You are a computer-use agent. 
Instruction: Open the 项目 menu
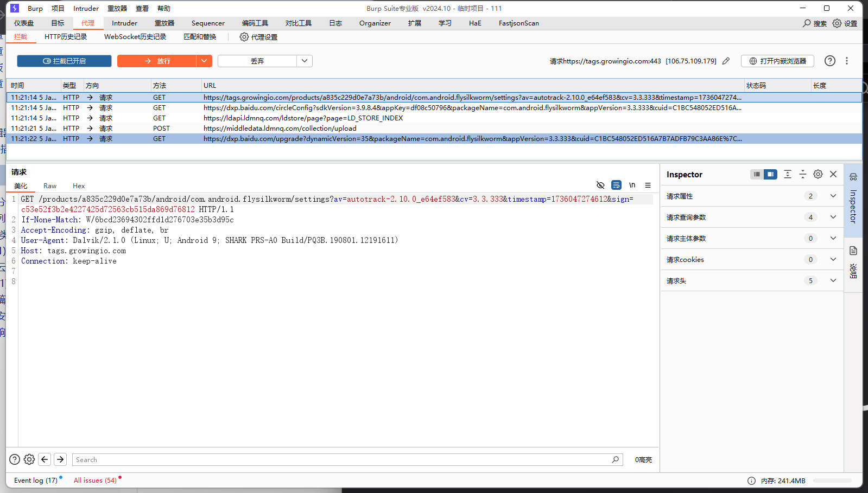coord(58,8)
